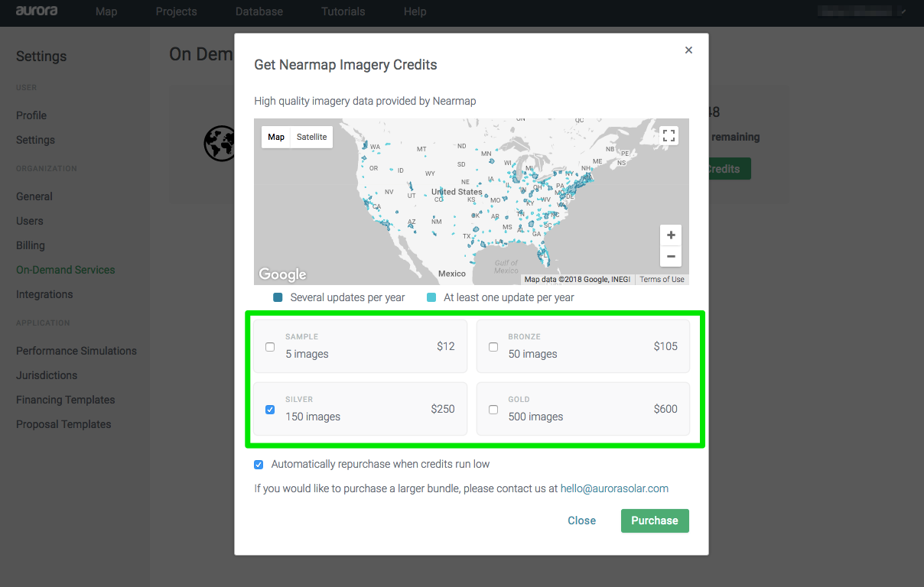
Task: Open the map Terms of Use link
Action: coord(662,280)
